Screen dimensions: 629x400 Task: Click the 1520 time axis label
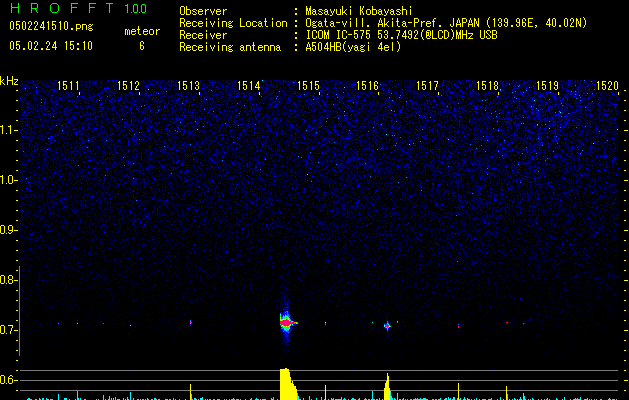607,87
